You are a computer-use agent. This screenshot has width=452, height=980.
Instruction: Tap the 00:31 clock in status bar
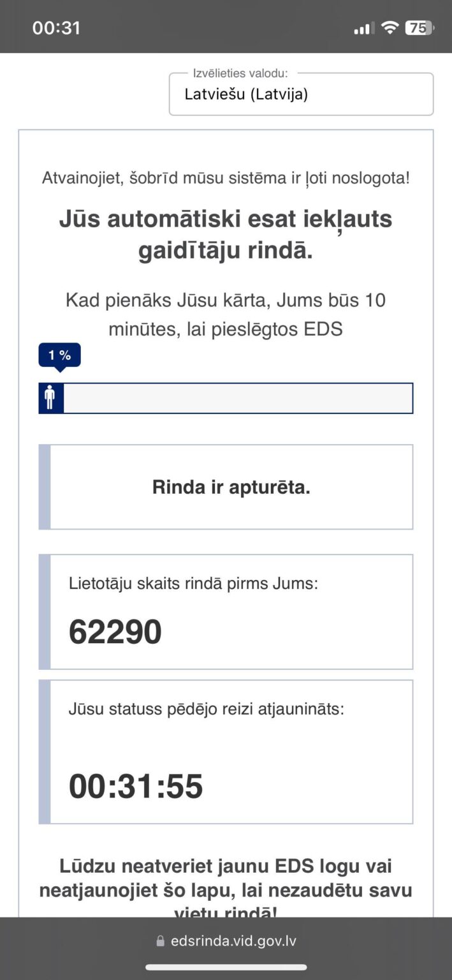pyautogui.click(x=56, y=28)
